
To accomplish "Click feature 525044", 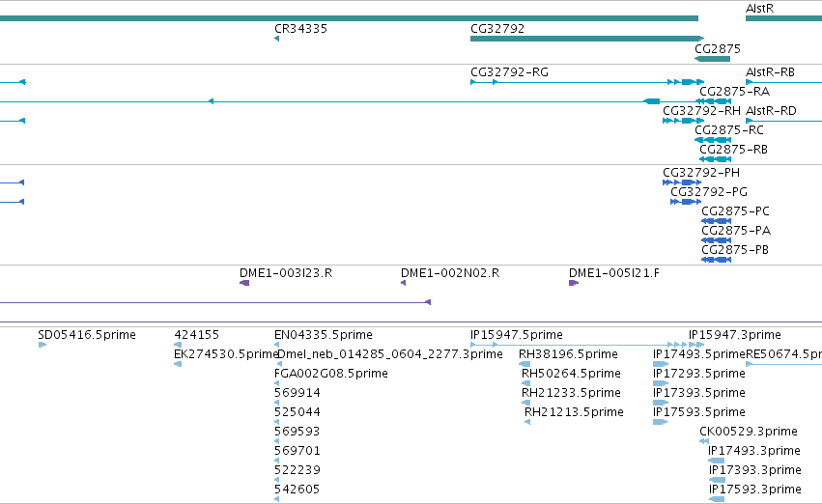I will [297, 412].
